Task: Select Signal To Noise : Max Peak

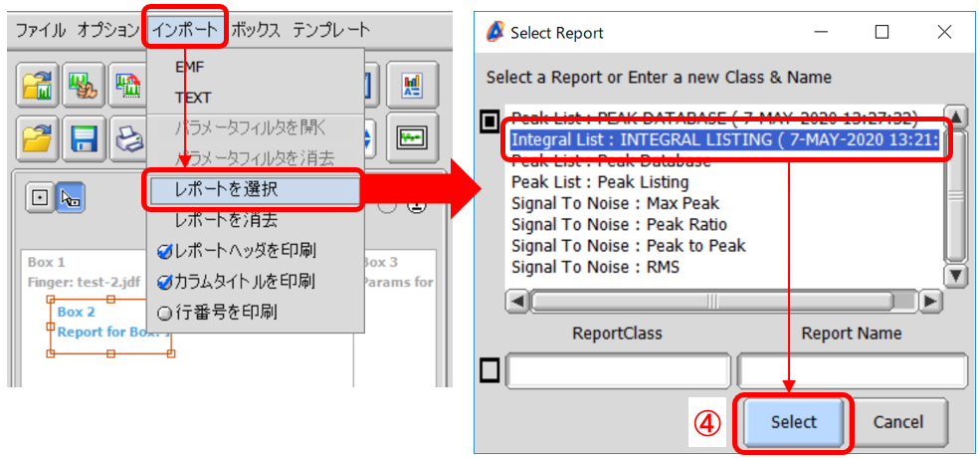Action: tap(616, 203)
